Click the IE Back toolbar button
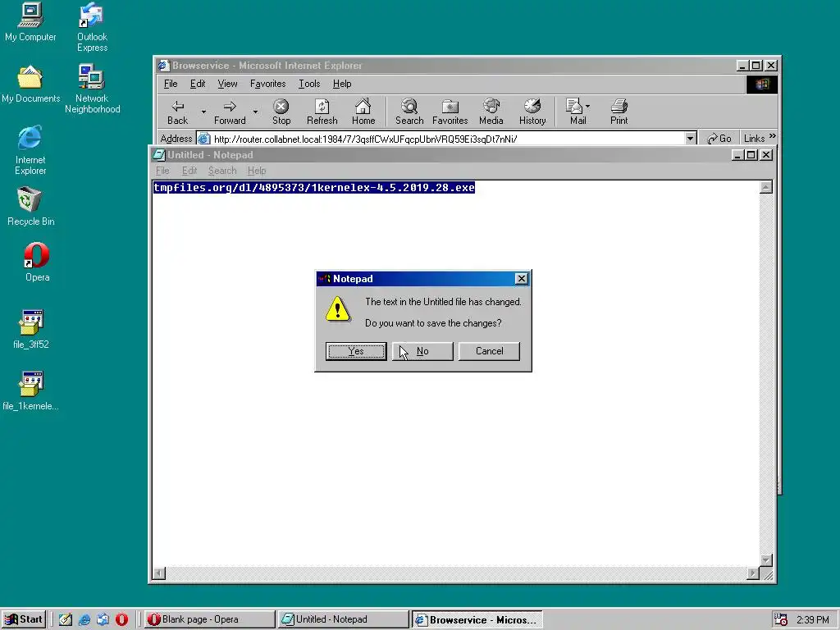Image resolution: width=840 pixels, height=630 pixels. tap(178, 112)
